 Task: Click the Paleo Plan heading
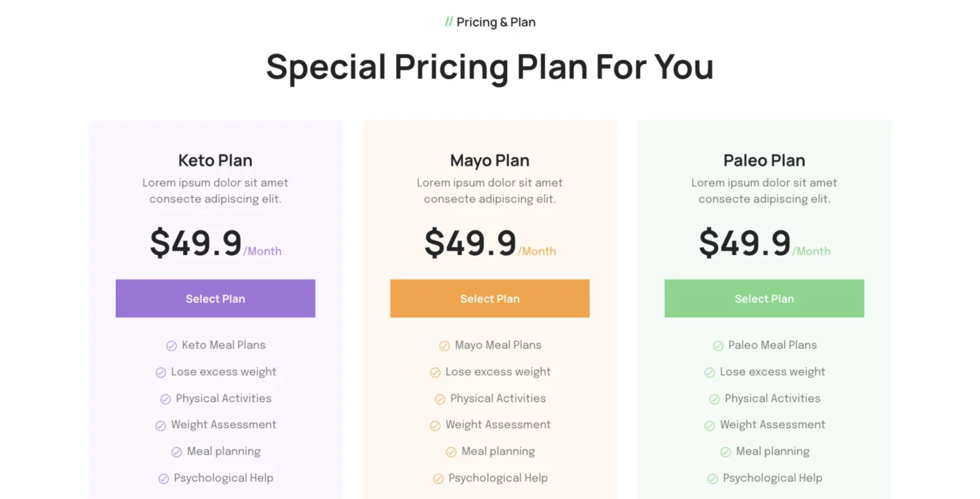764,161
